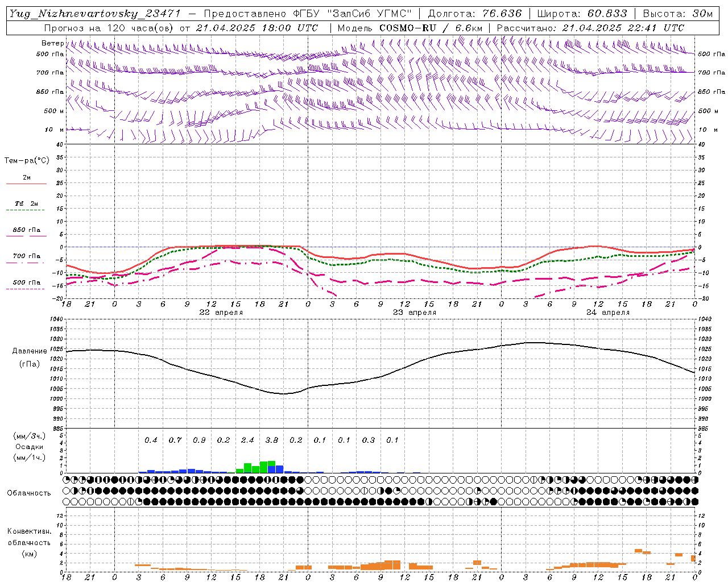Click the 500 гПа temperature legend label
Screen dimensions: 728x582
[27, 282]
